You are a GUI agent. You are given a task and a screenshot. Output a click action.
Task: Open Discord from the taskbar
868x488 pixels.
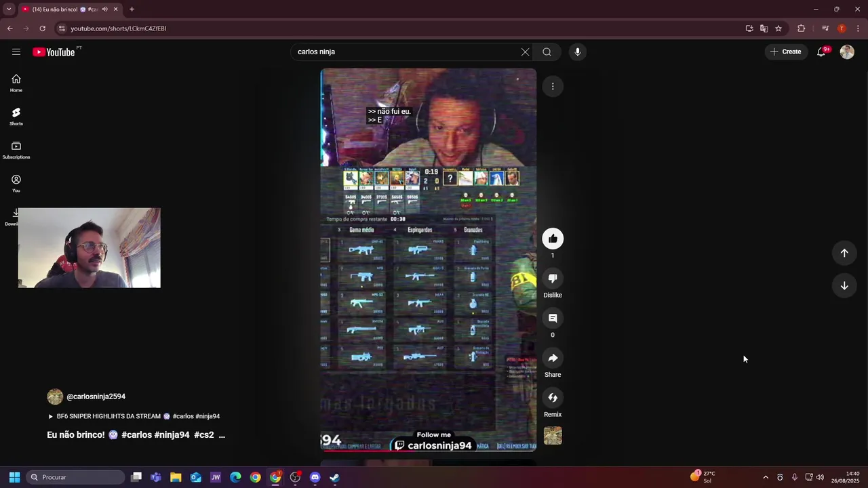[x=315, y=477]
